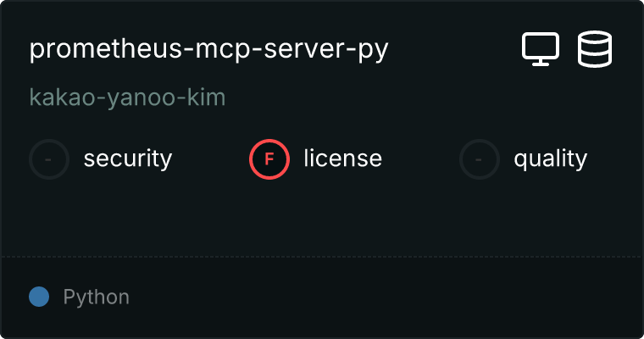Click the dashed divider above Python
The width and height of the screenshot is (644, 339).
(x=322, y=257)
